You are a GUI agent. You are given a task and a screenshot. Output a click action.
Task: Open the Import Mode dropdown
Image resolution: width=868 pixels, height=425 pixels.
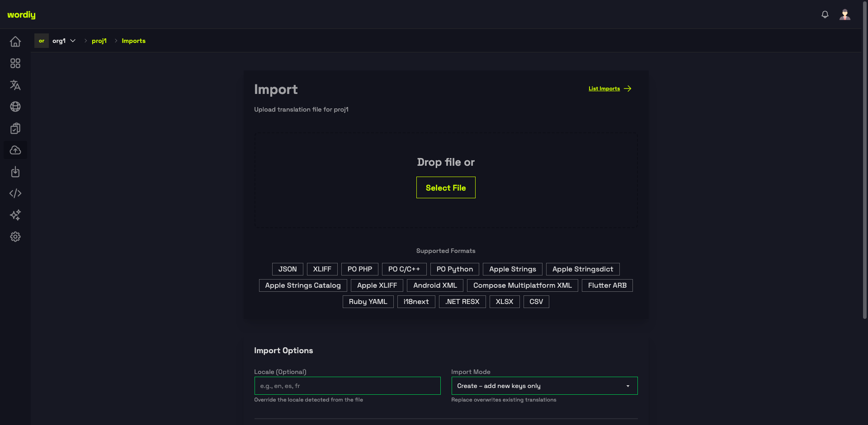(x=544, y=386)
